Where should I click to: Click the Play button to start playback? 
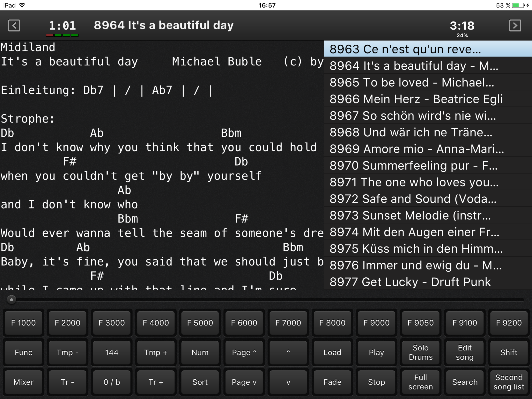click(x=377, y=352)
